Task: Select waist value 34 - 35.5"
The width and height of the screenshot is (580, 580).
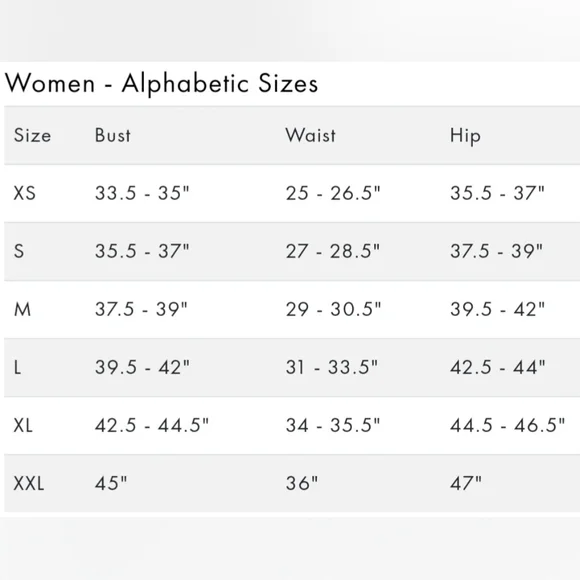Action: [x=333, y=425]
